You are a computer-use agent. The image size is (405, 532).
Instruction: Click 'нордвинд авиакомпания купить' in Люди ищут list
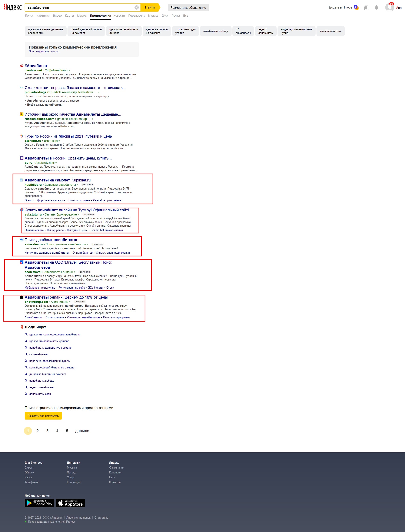[x=49, y=361]
